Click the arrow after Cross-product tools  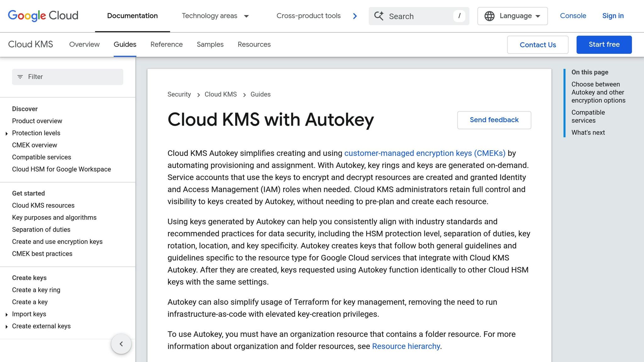tap(355, 16)
